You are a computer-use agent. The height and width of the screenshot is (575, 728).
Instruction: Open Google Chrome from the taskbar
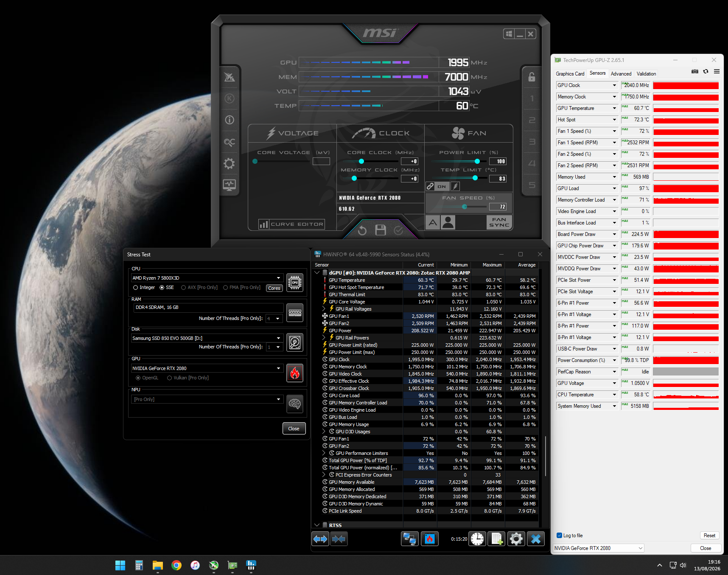click(x=176, y=565)
